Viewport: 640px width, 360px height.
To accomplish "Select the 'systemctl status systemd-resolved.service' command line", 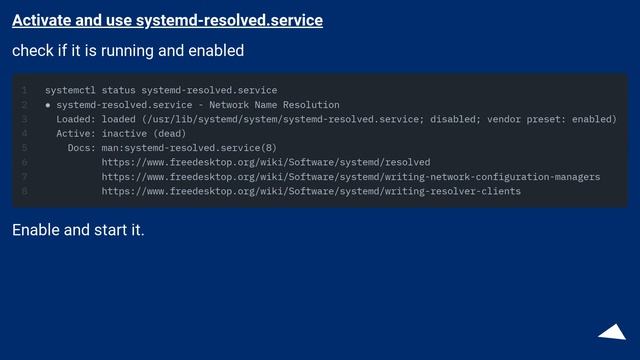I will [x=161, y=90].
